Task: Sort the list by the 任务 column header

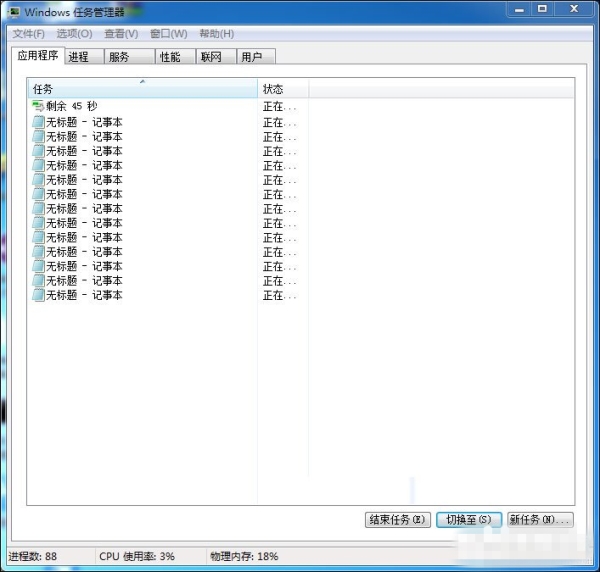Action: [142, 89]
